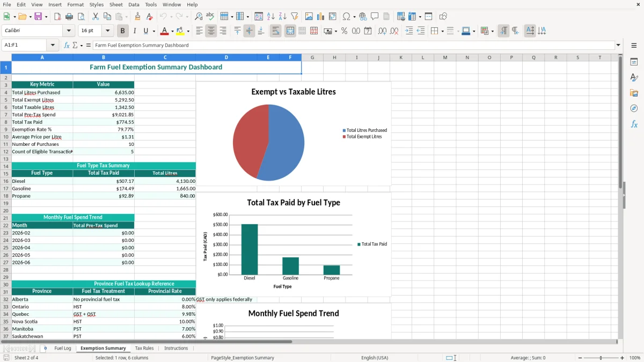This screenshot has height=362, width=644.
Task: Switch to Instructions sheet tab
Action: (x=176, y=348)
